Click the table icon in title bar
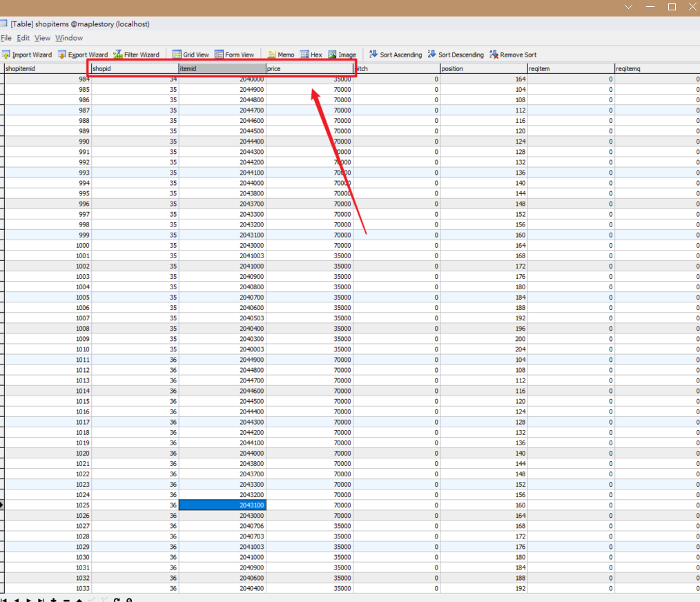The width and height of the screenshot is (700, 602). 3,23
